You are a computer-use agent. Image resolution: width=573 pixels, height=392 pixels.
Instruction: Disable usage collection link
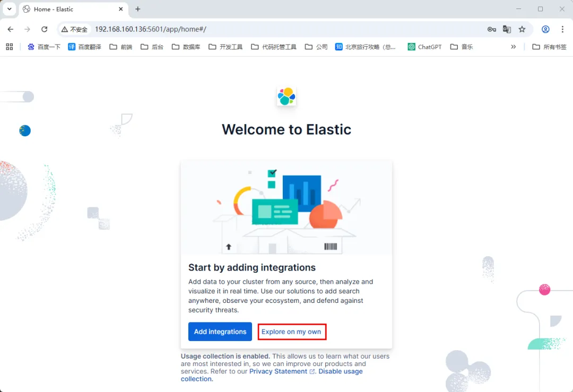pyautogui.click(x=272, y=375)
